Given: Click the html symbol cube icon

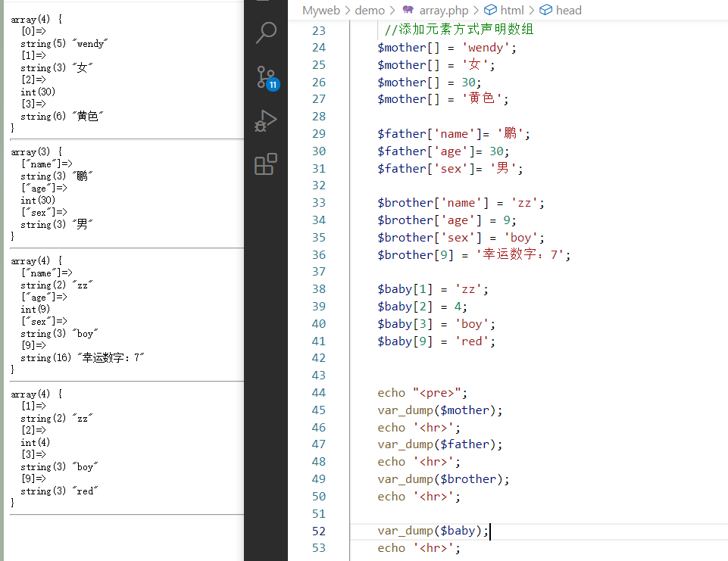Looking at the screenshot, I should point(490,10).
